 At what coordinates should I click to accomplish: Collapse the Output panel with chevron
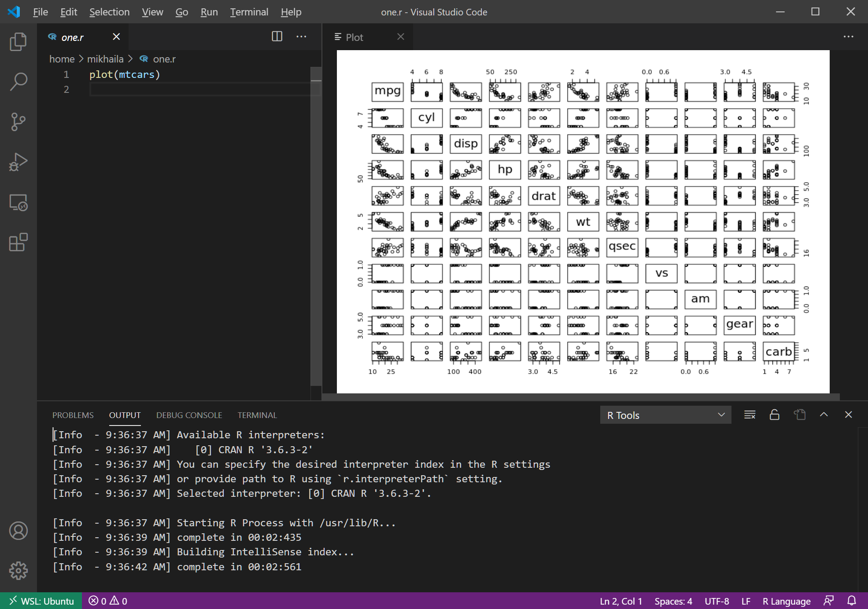[x=823, y=415]
